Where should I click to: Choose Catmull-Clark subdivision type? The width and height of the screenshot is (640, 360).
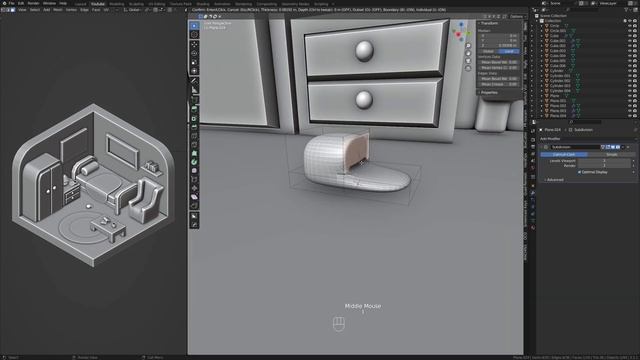[564, 155]
